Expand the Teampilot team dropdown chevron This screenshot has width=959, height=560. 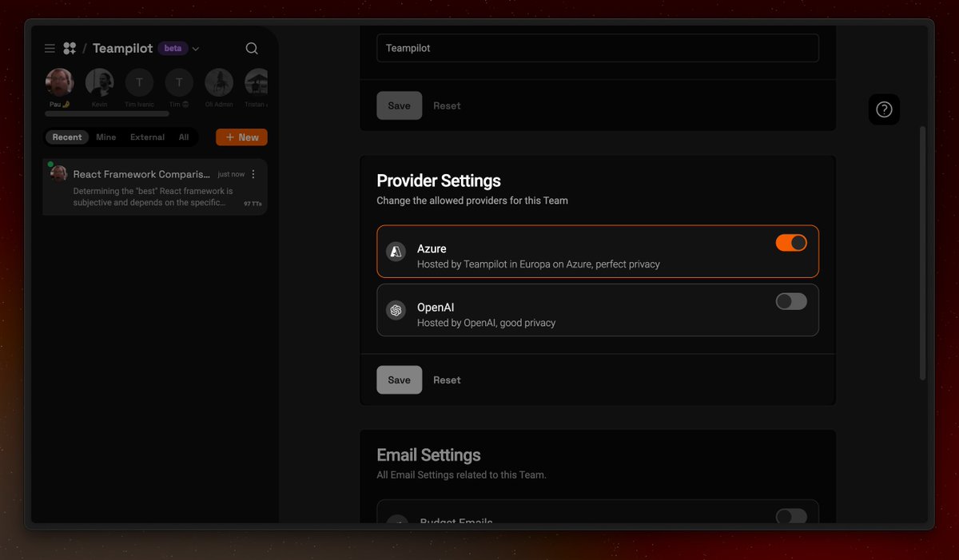click(x=196, y=49)
